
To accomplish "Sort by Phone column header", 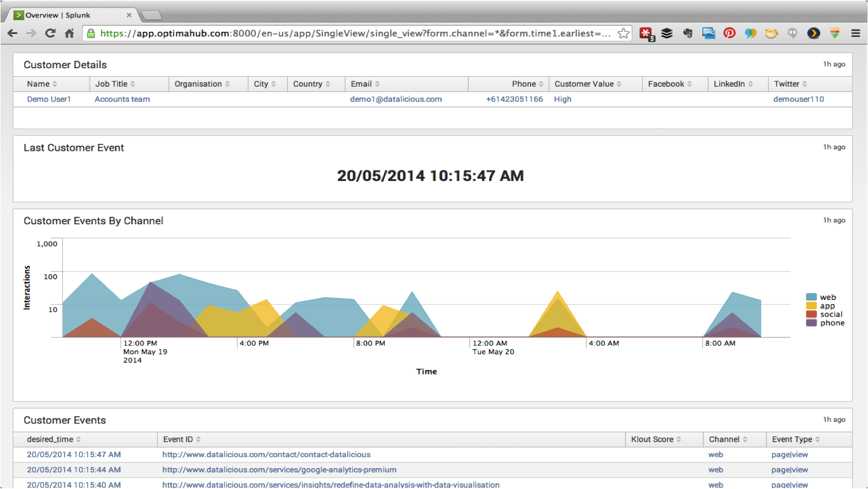I will pyautogui.click(x=527, y=84).
